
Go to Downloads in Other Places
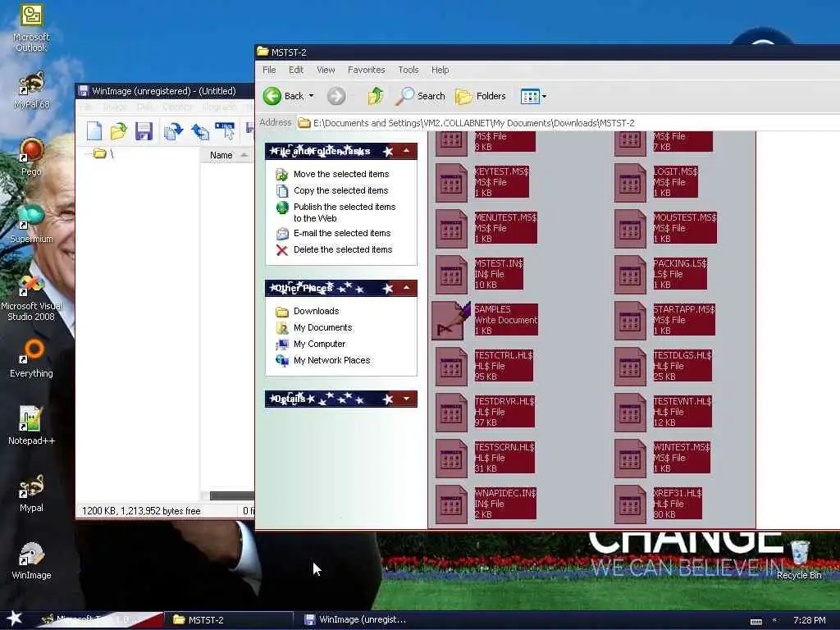coord(316,311)
